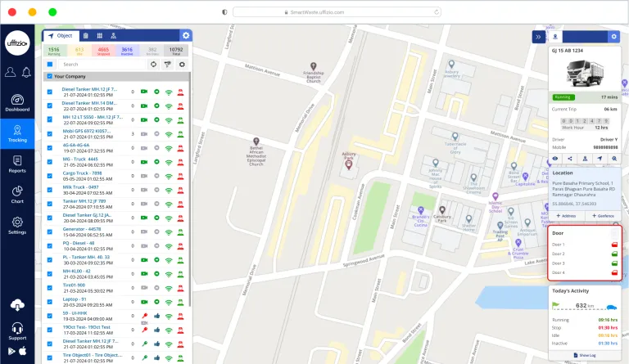629x364 pixels.
Task: Click the notification bell icon
Action: click(25, 72)
